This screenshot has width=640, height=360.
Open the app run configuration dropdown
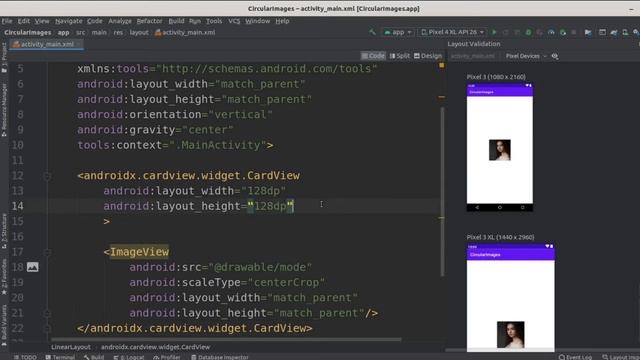398,32
